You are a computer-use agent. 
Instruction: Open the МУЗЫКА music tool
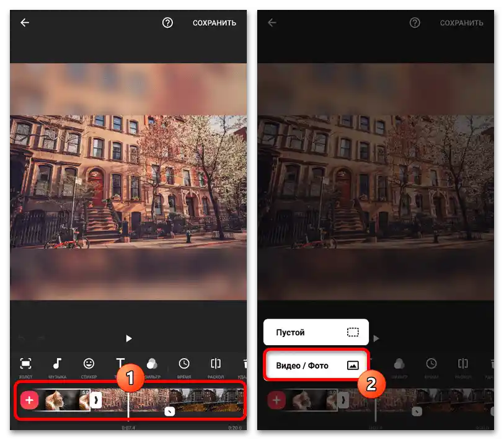(x=57, y=367)
